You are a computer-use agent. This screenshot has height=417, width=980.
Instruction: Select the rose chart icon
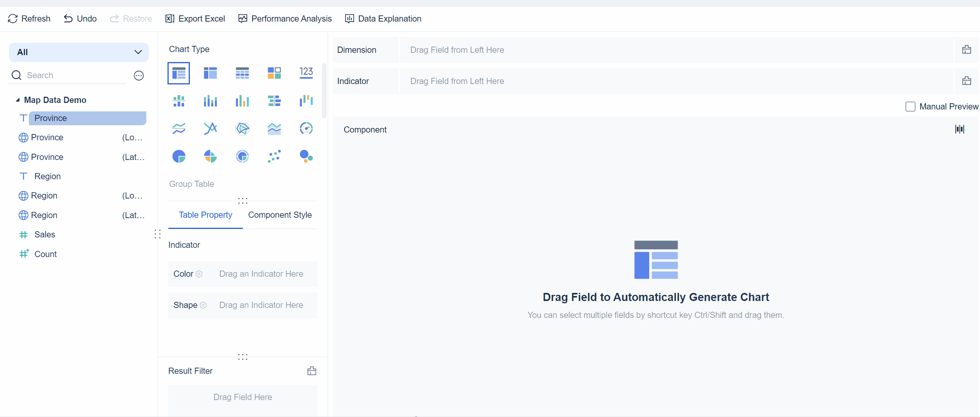pyautogui.click(x=210, y=156)
